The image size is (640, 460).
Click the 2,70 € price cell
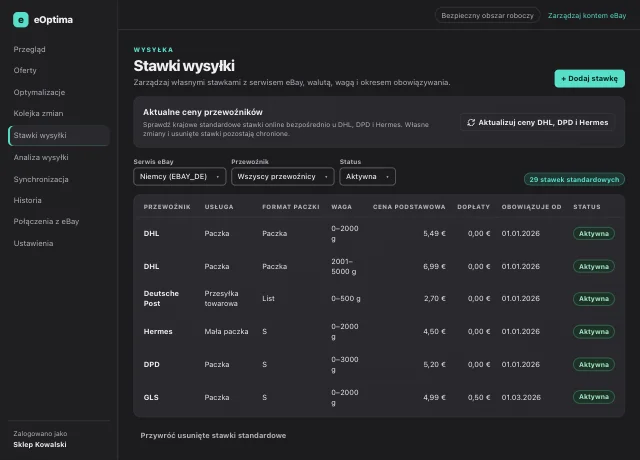[x=435, y=298]
